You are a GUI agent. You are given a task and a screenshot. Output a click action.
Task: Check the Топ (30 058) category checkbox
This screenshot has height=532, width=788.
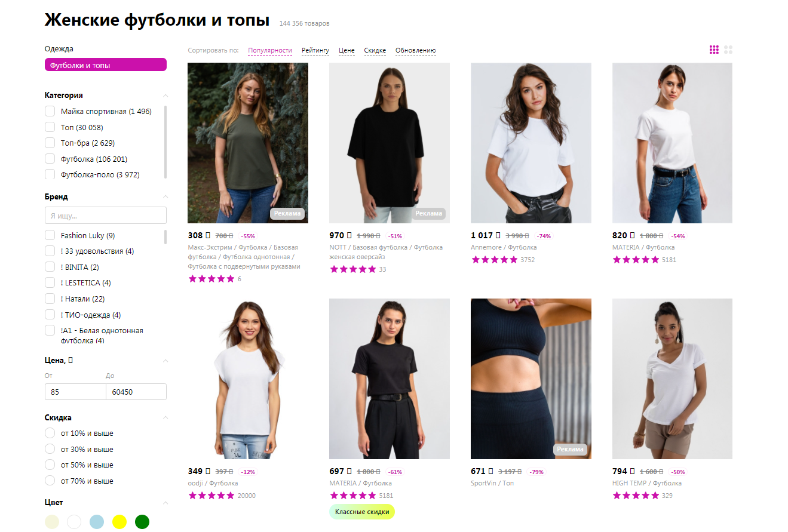tap(50, 127)
